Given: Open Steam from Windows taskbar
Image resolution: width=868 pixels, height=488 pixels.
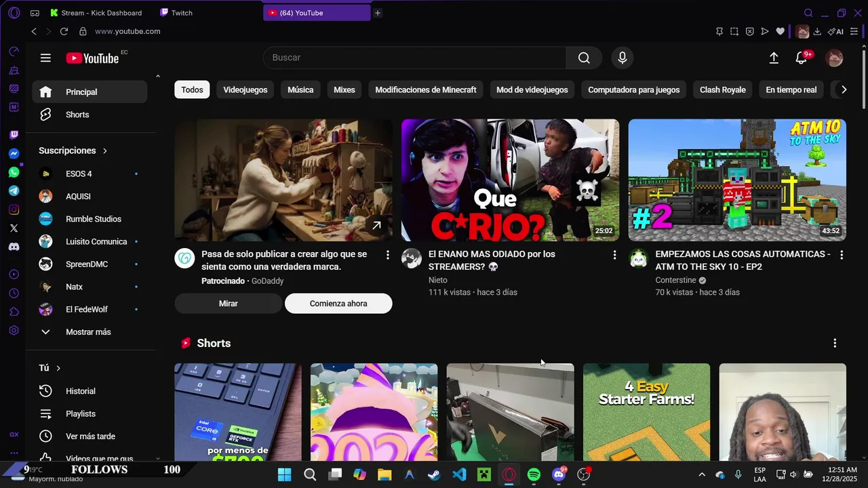Looking at the screenshot, I should (434, 474).
